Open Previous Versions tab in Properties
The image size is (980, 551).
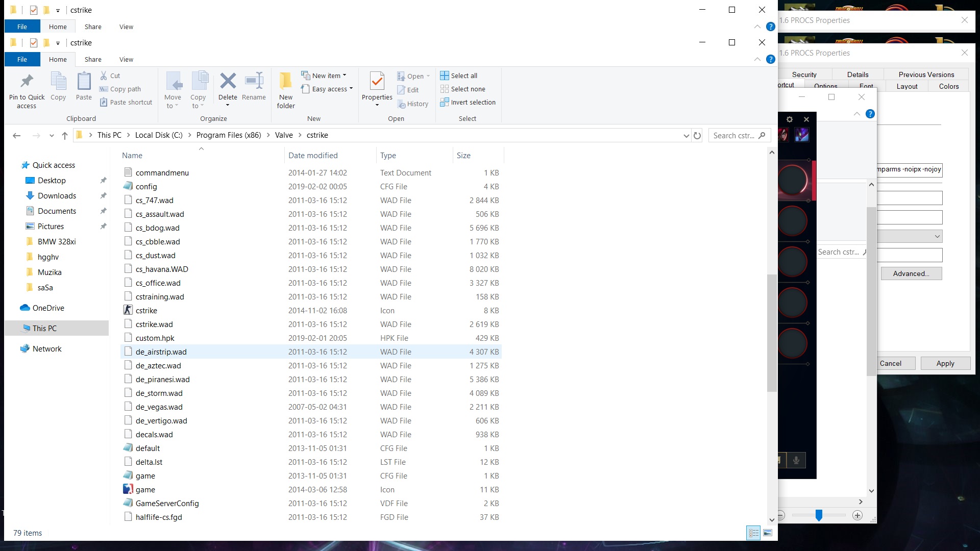click(926, 74)
